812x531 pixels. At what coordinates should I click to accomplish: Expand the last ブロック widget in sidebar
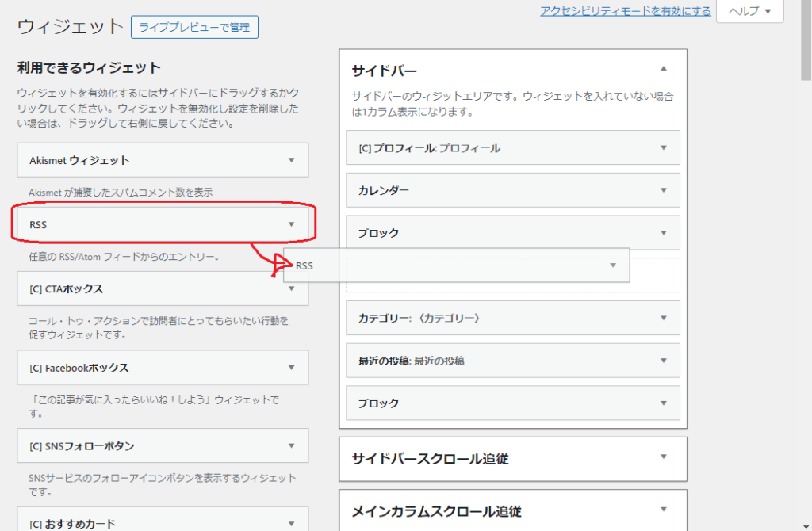click(664, 403)
